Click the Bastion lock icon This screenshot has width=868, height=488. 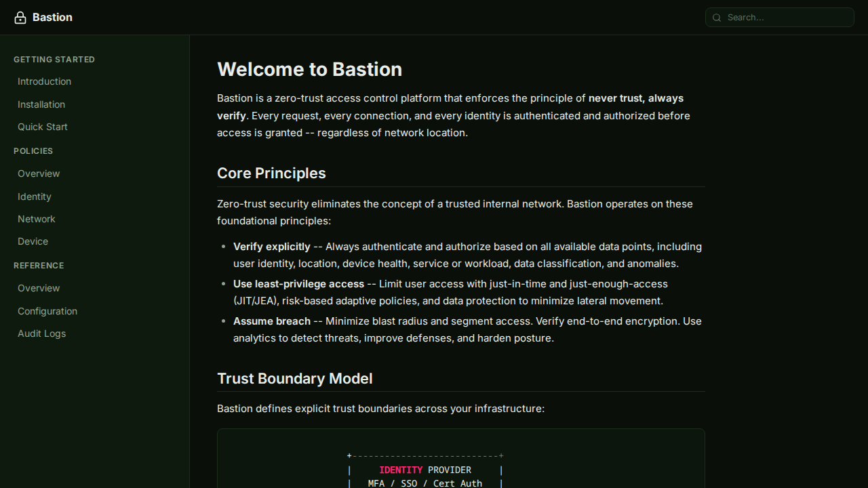click(x=20, y=17)
